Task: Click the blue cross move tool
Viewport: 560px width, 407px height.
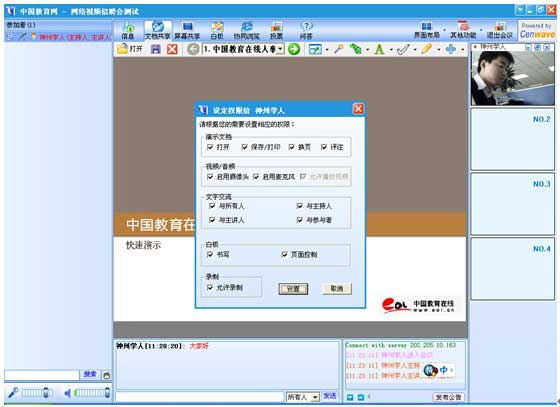Action: pos(451,49)
